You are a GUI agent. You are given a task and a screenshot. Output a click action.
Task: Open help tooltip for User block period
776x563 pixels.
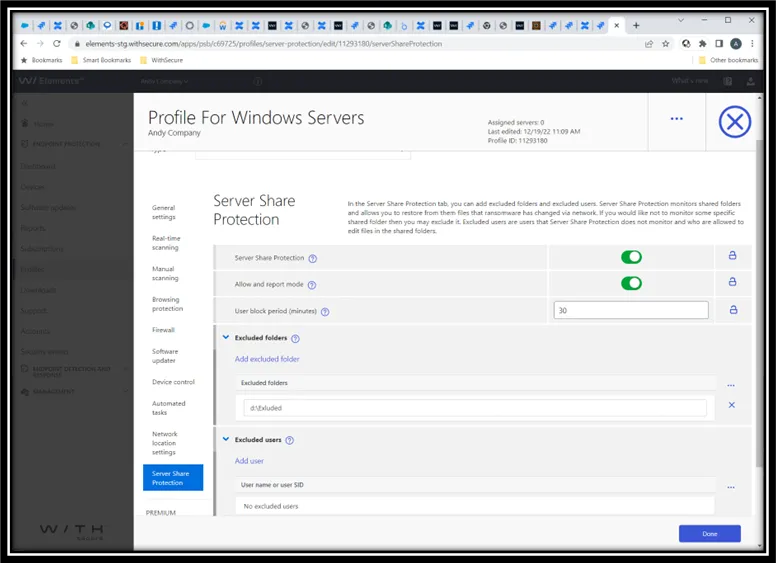click(325, 312)
